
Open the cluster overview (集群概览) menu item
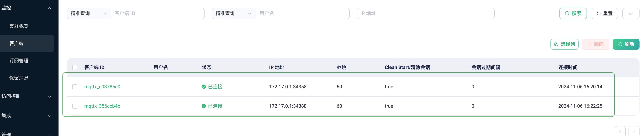tap(19, 26)
